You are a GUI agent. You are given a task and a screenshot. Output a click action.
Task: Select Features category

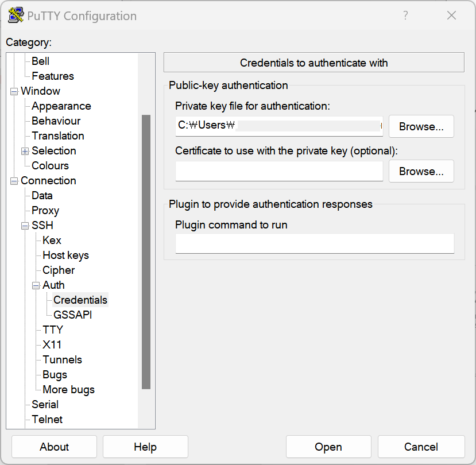pyautogui.click(x=53, y=76)
